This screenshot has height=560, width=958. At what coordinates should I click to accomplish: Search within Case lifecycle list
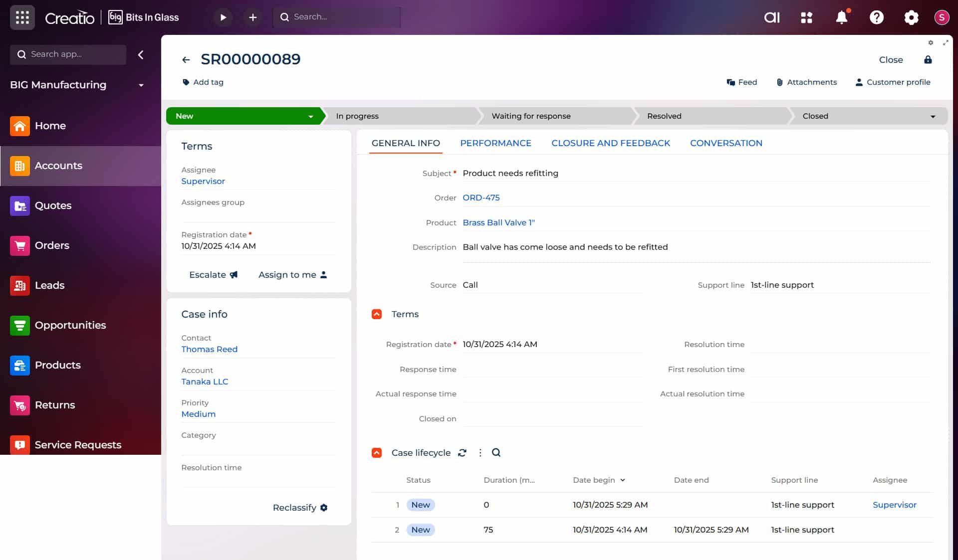click(x=496, y=453)
